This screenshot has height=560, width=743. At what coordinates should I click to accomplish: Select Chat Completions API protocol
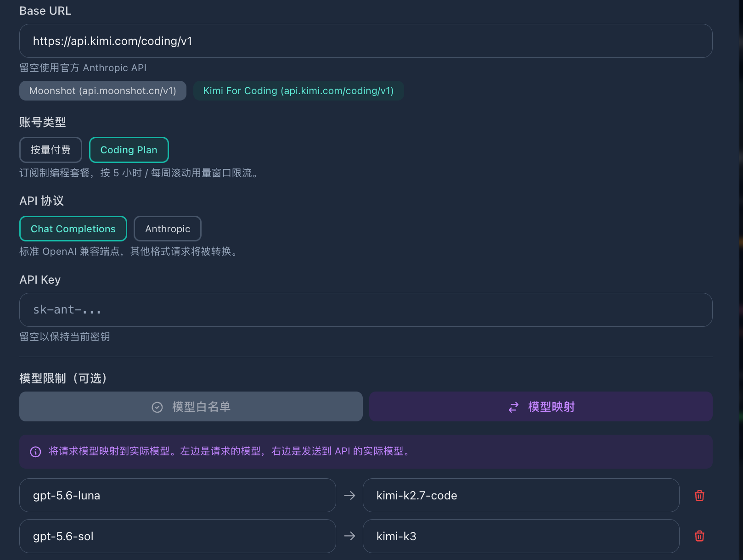click(x=73, y=229)
